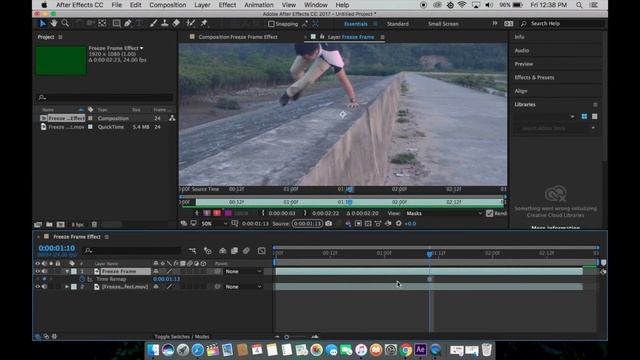Click the reset exposure icon in viewer
The width and height of the screenshot is (640, 360).
coord(398,223)
